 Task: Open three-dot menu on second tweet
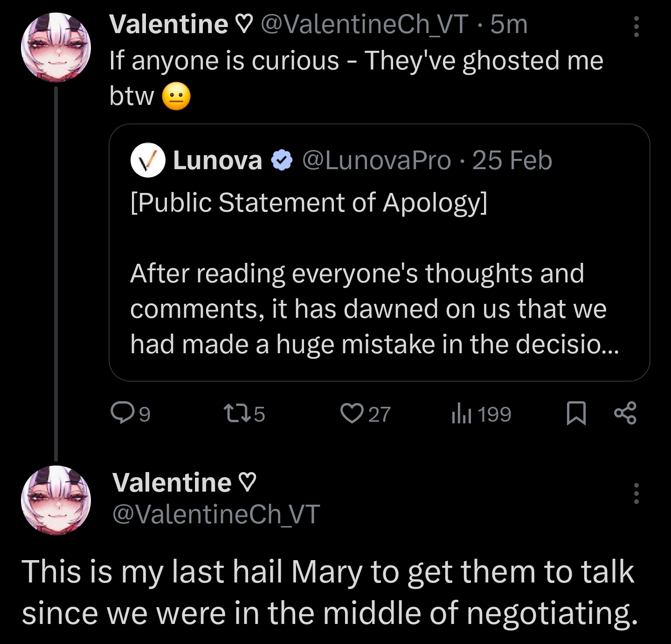(636, 493)
